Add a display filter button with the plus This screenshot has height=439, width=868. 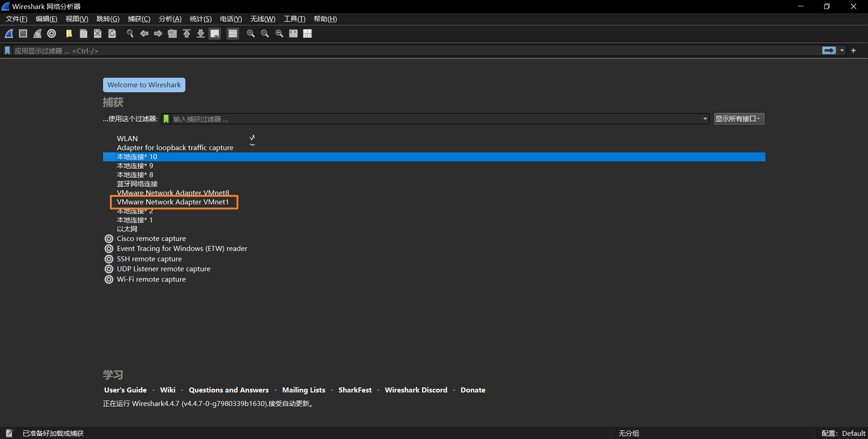click(854, 51)
